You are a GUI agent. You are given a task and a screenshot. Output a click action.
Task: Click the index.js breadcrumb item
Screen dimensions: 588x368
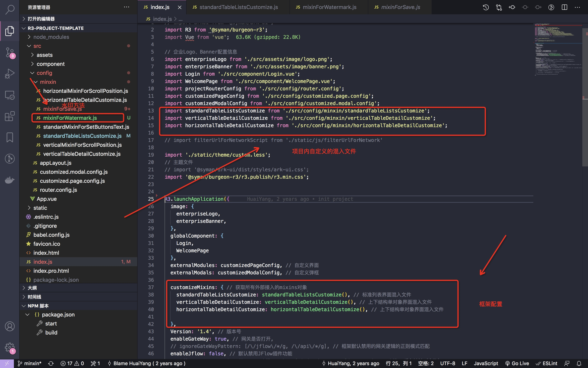159,19
